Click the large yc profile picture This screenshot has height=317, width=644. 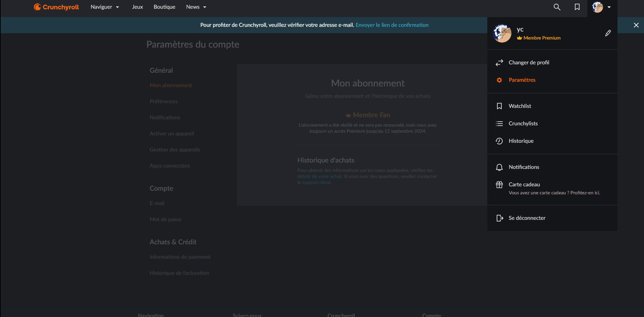click(x=502, y=33)
